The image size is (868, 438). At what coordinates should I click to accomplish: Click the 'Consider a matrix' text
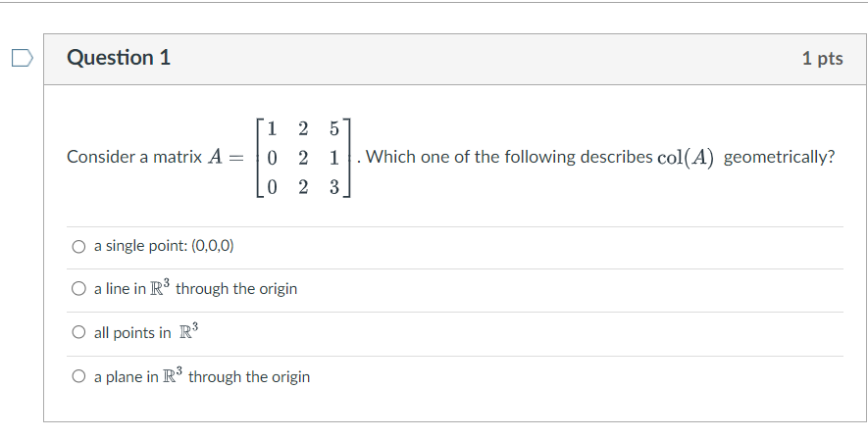click(x=134, y=157)
